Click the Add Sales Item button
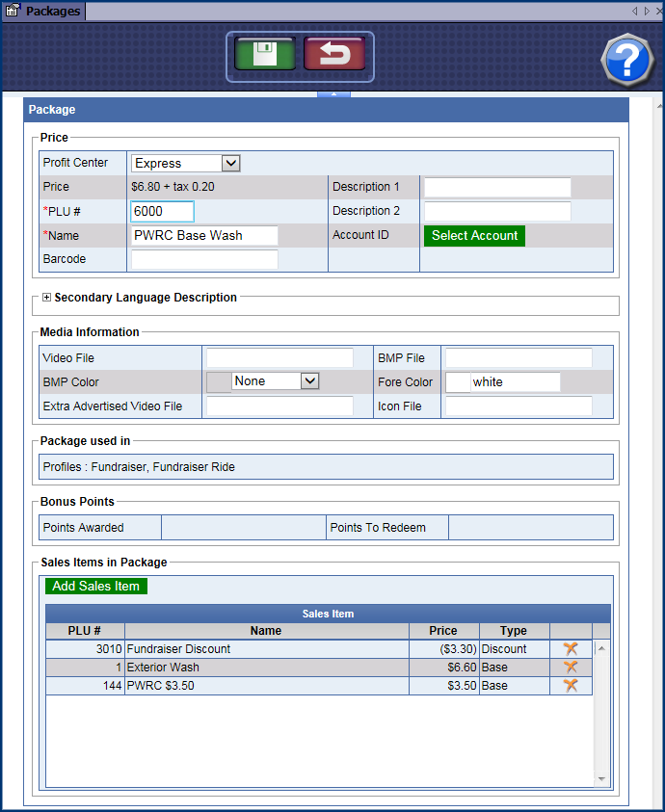665x812 pixels. coord(95,586)
